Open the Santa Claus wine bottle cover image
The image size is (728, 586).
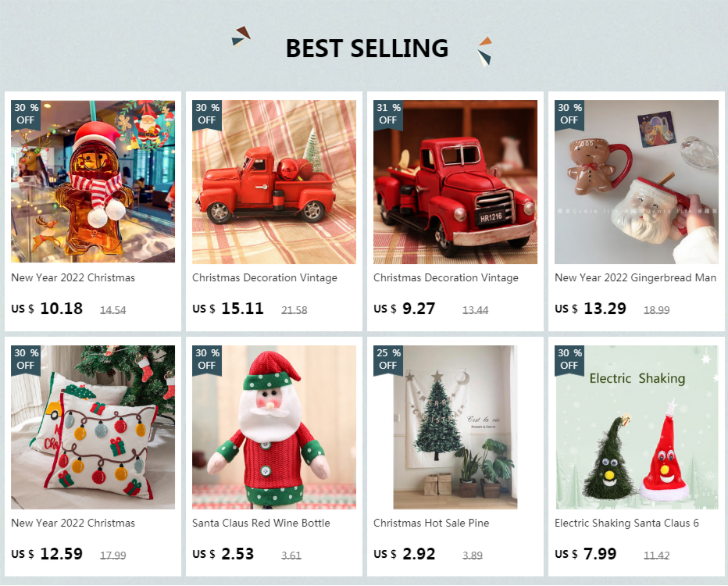coord(274,427)
